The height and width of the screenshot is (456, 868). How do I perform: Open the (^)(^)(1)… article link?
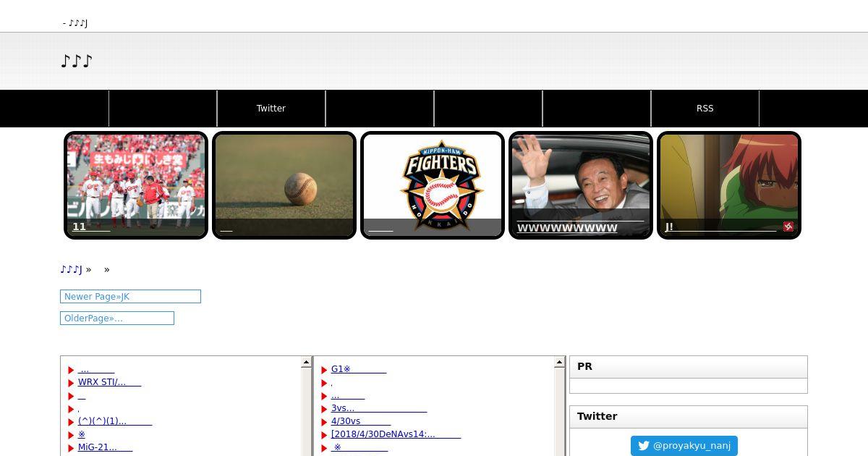(x=115, y=421)
